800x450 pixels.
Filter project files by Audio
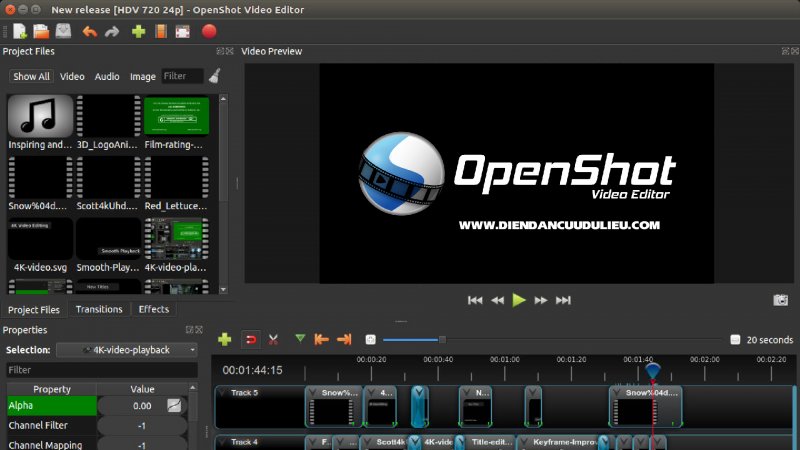pos(107,77)
